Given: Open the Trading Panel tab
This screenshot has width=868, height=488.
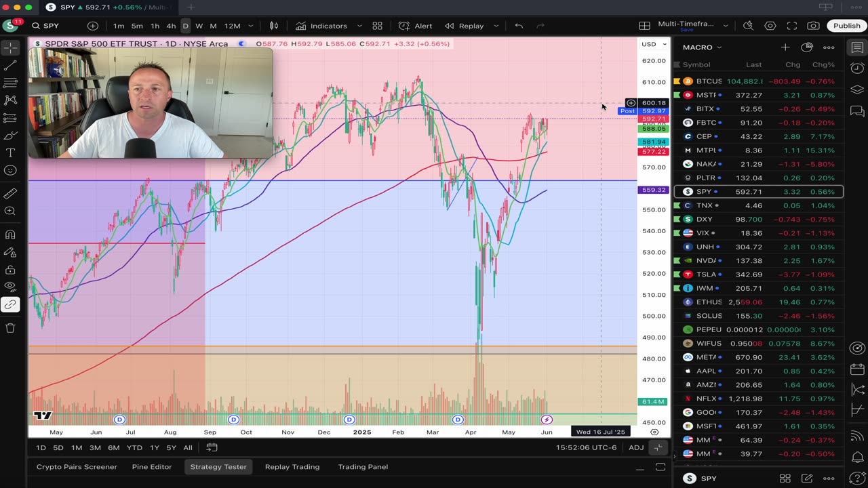Looking at the screenshot, I should pyautogui.click(x=363, y=467).
